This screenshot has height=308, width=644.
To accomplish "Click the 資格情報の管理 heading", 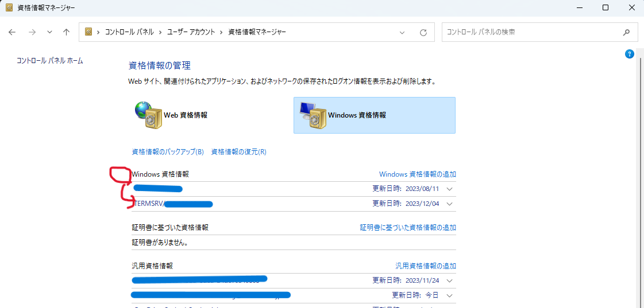I will [x=160, y=65].
